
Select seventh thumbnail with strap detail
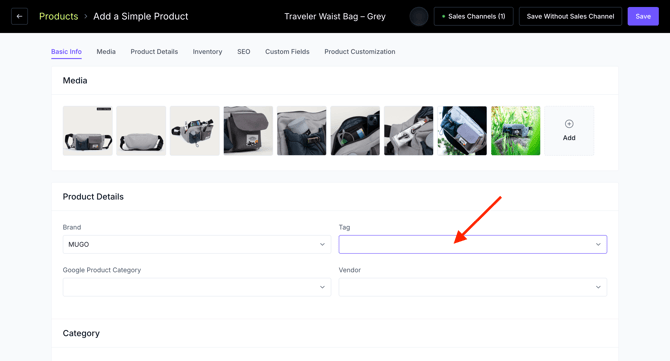point(408,131)
